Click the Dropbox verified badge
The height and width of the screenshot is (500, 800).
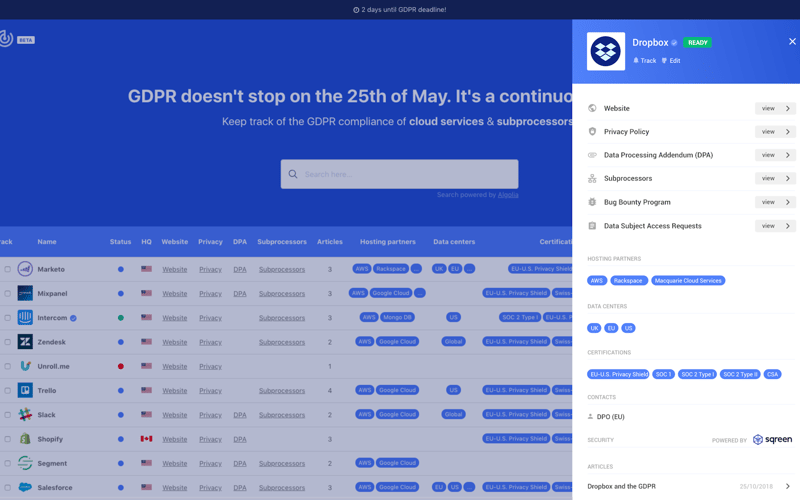pyautogui.click(x=674, y=43)
